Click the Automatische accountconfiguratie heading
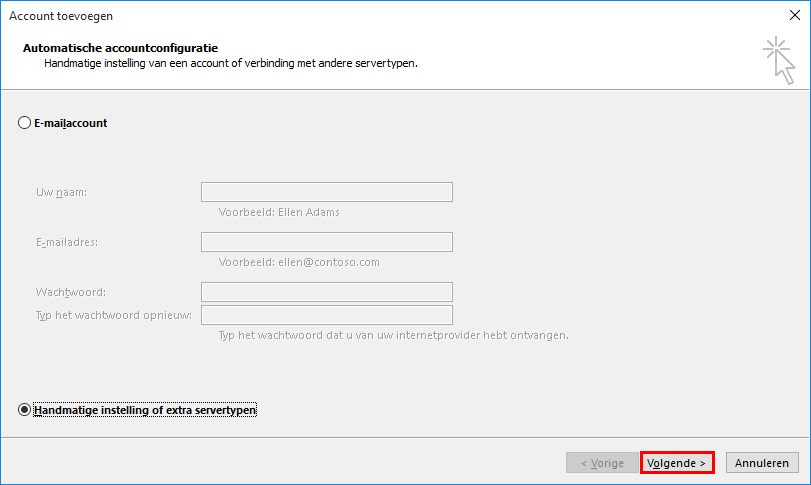811x485 pixels. click(121, 48)
